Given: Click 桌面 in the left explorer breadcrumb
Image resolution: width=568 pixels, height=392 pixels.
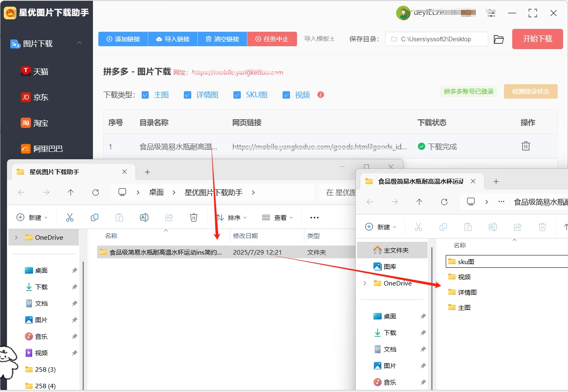Looking at the screenshot, I should (156, 192).
